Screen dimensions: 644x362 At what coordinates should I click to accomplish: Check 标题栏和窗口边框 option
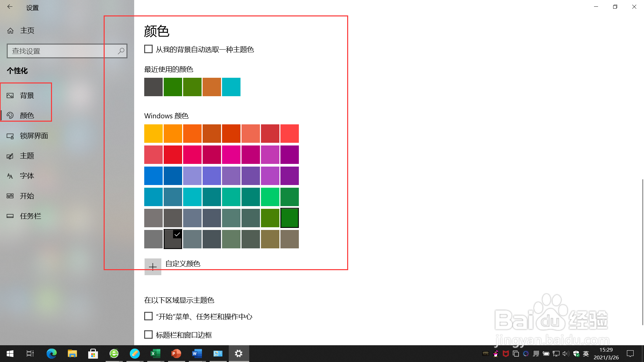pyautogui.click(x=148, y=334)
